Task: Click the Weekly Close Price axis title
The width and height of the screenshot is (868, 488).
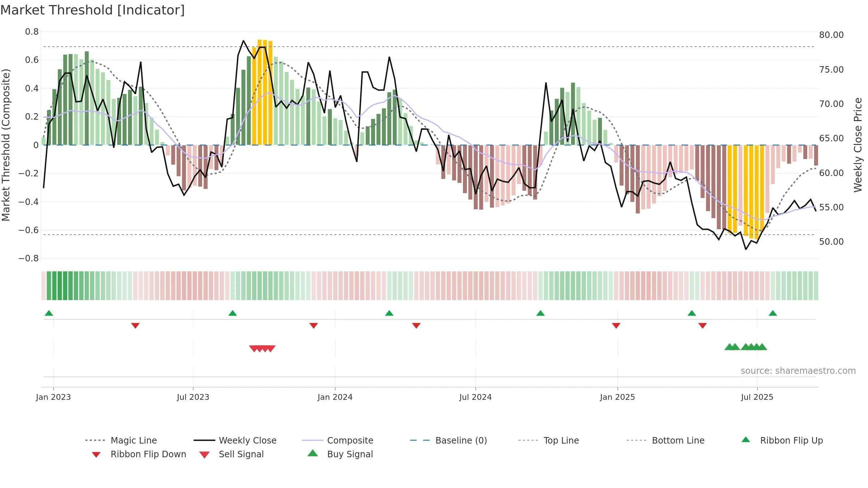Action: click(858, 145)
